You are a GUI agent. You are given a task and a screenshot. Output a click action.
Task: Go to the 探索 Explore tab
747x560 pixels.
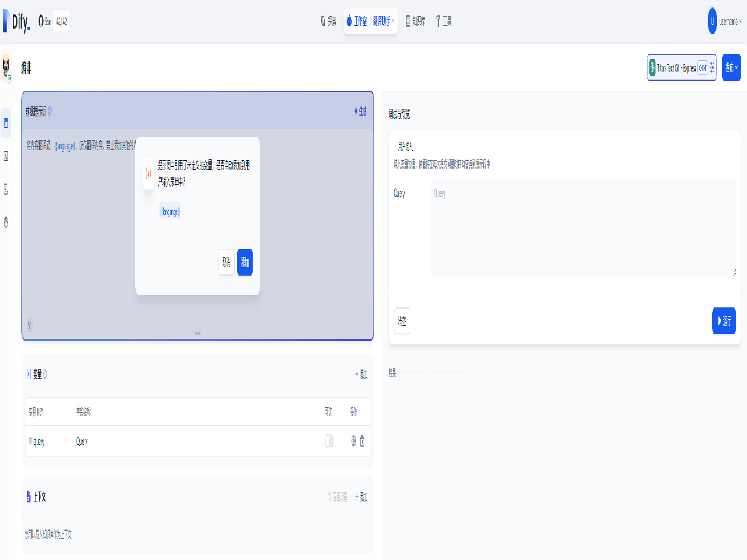click(329, 21)
